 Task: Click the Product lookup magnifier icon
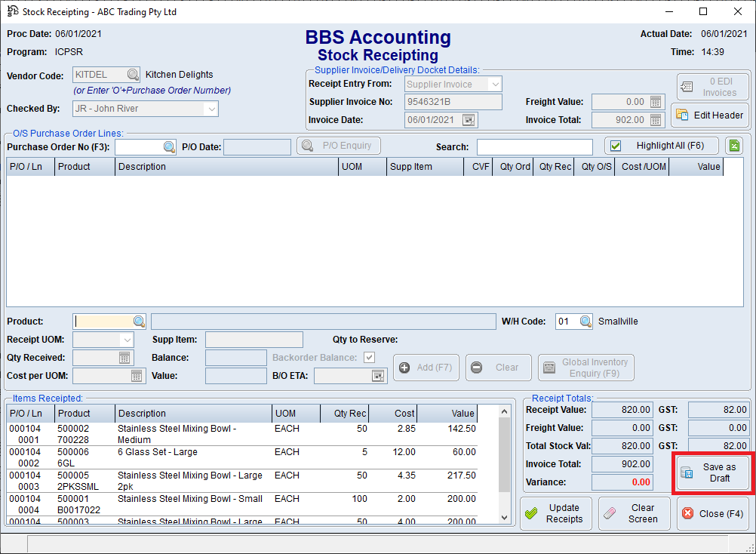pos(139,321)
